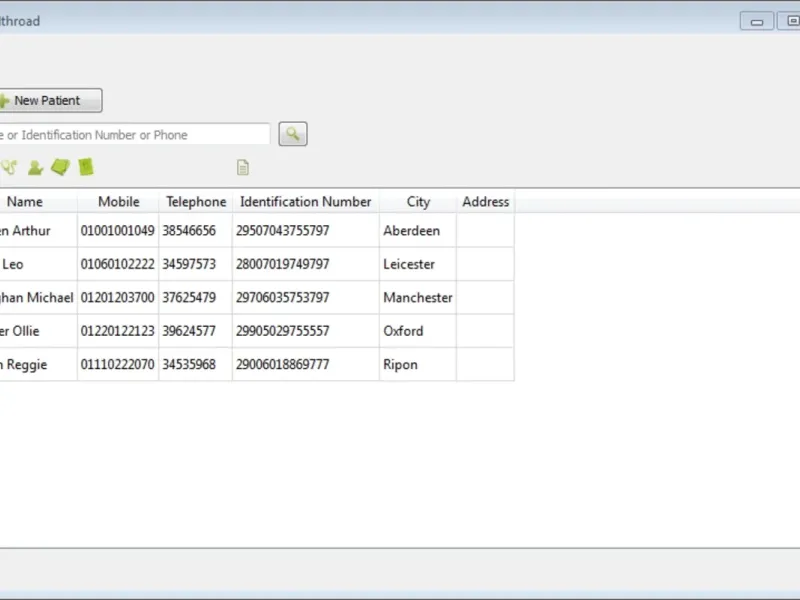The width and height of the screenshot is (800, 600).
Task: Sort by the Mobile column header
Action: [x=118, y=202]
